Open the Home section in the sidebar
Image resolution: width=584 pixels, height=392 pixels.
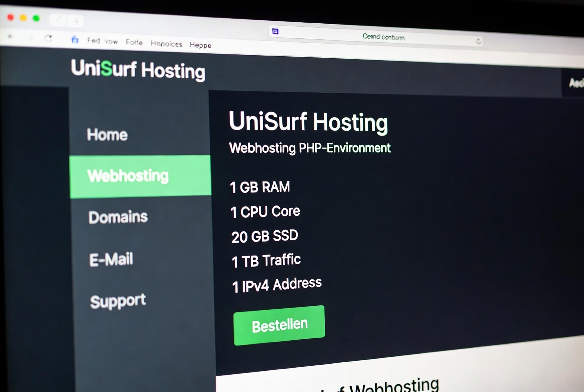pyautogui.click(x=107, y=134)
